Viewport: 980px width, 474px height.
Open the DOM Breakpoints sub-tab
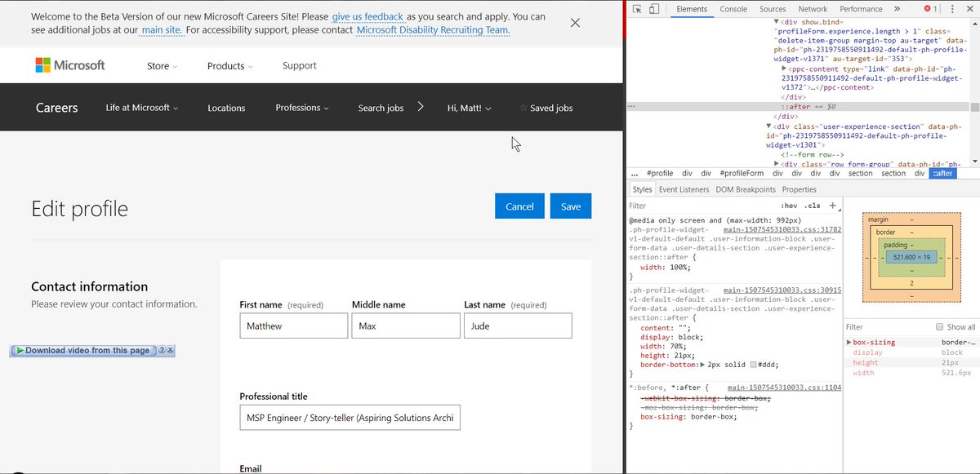click(x=746, y=189)
